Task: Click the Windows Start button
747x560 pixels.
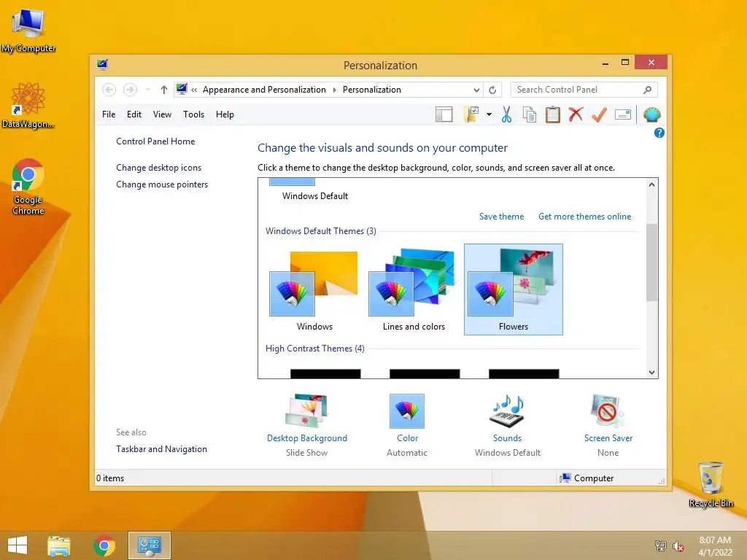Action: (x=18, y=545)
